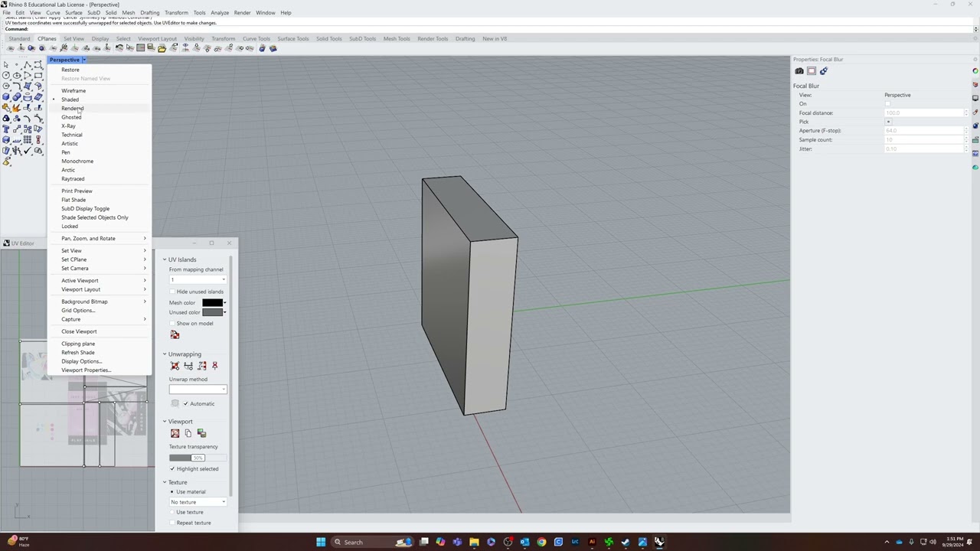Click the first Unwrapping tool icon
This screenshot has height=551, width=980.
pyautogui.click(x=175, y=366)
